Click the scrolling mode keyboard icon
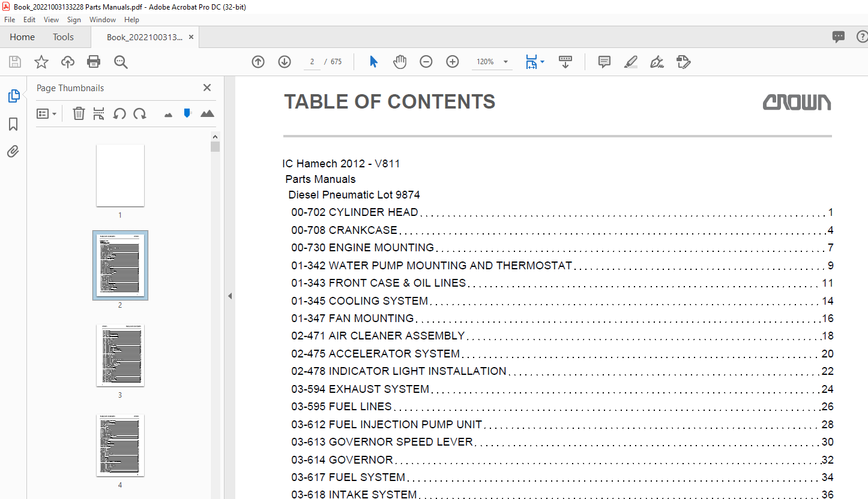868x499 pixels. (x=565, y=62)
